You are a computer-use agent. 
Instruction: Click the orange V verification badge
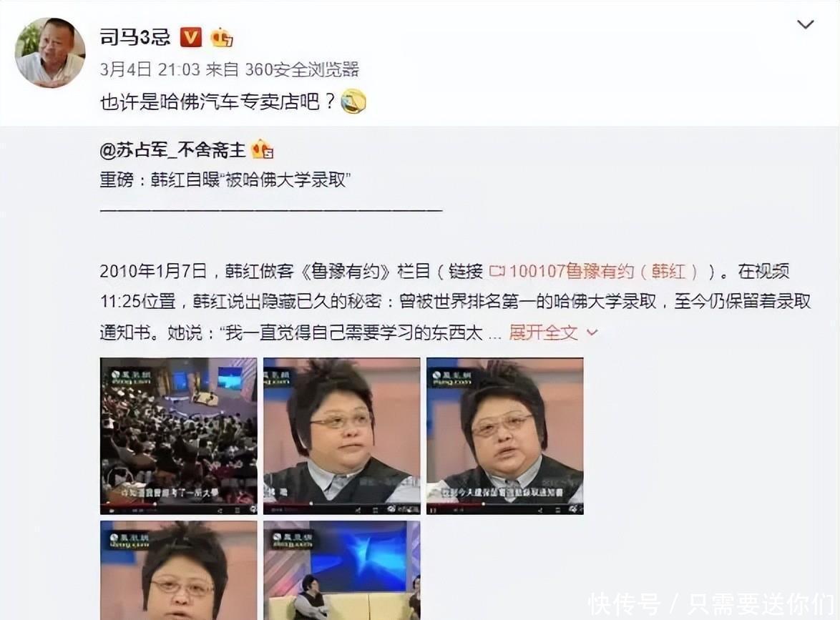click(191, 37)
